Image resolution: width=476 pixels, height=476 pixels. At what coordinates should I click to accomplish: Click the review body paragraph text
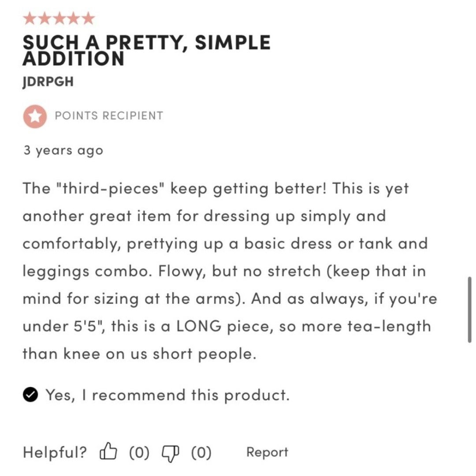pos(230,271)
